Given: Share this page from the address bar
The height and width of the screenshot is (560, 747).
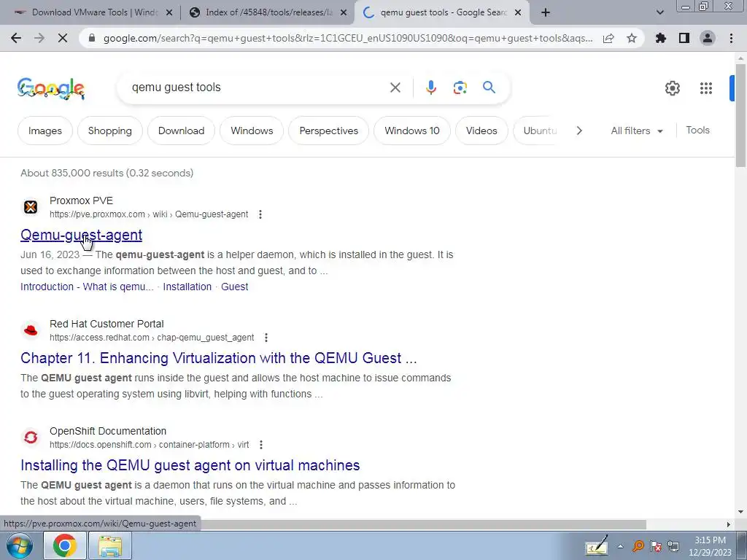Looking at the screenshot, I should coord(608,39).
